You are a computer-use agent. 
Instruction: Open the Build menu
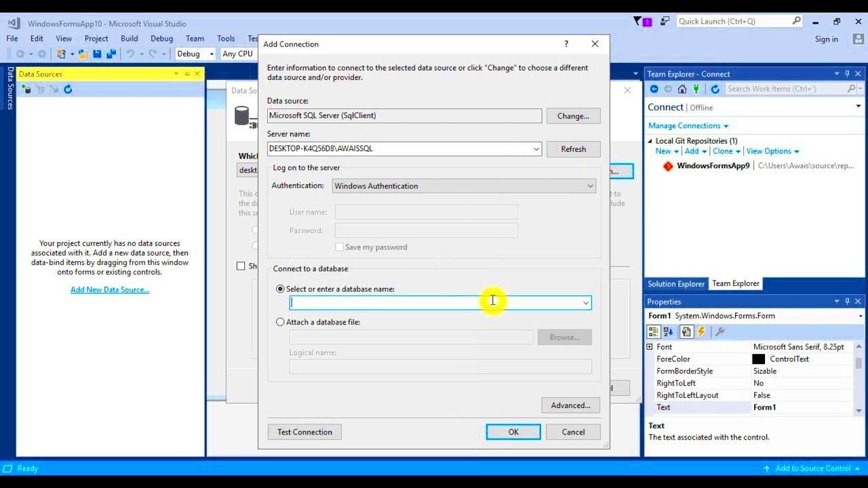[x=129, y=39]
